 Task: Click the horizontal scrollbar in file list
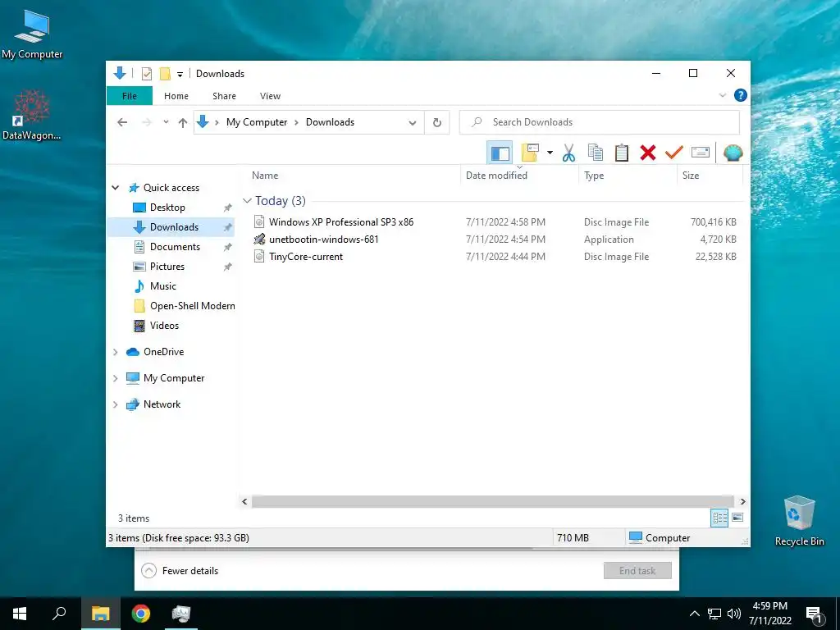pos(492,501)
